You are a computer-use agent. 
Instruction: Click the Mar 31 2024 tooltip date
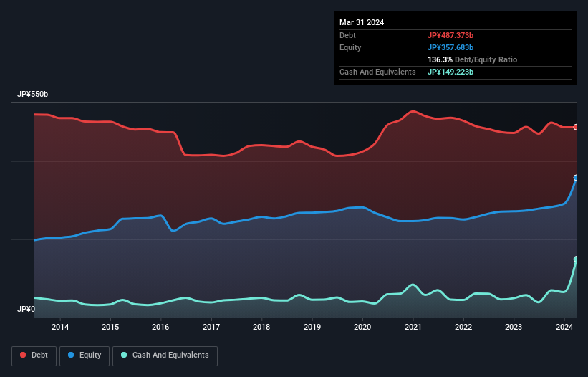(x=362, y=22)
